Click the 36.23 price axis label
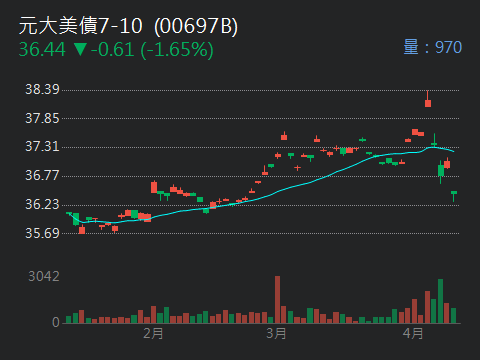Viewport: 480px width, 360px height. tap(42, 204)
